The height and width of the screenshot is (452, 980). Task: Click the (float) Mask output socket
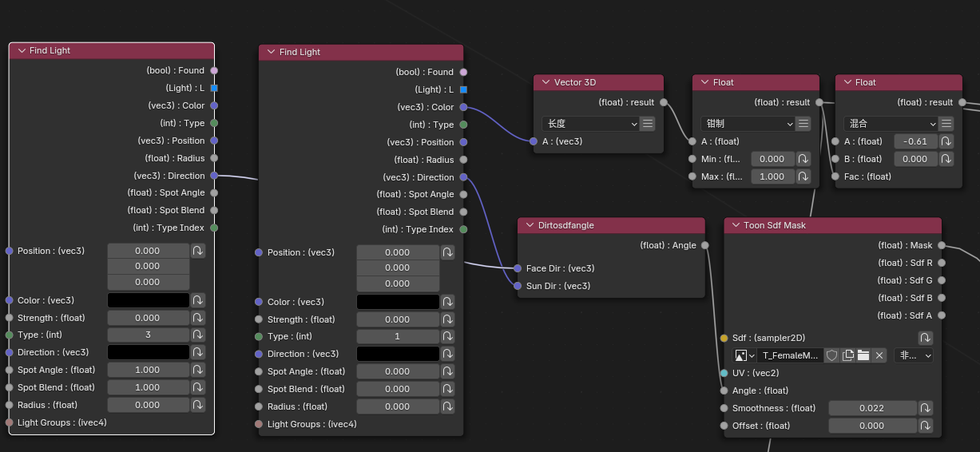tap(942, 245)
